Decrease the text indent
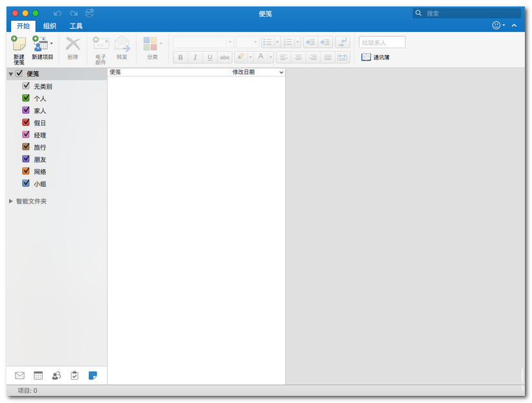 (310, 42)
